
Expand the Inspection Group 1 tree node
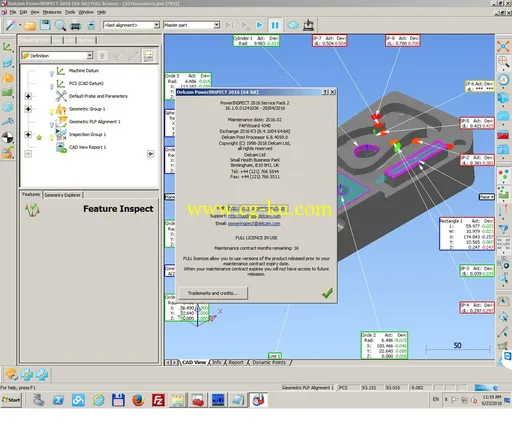[28, 134]
